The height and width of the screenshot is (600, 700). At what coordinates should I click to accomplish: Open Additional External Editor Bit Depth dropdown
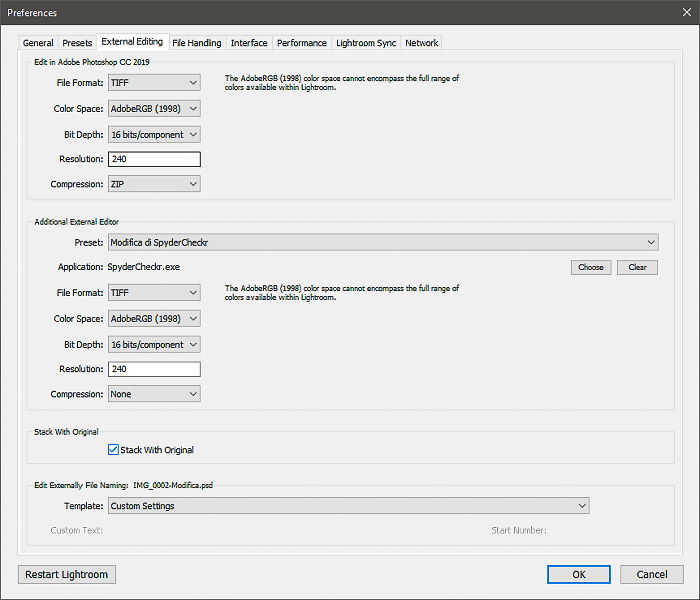[154, 345]
